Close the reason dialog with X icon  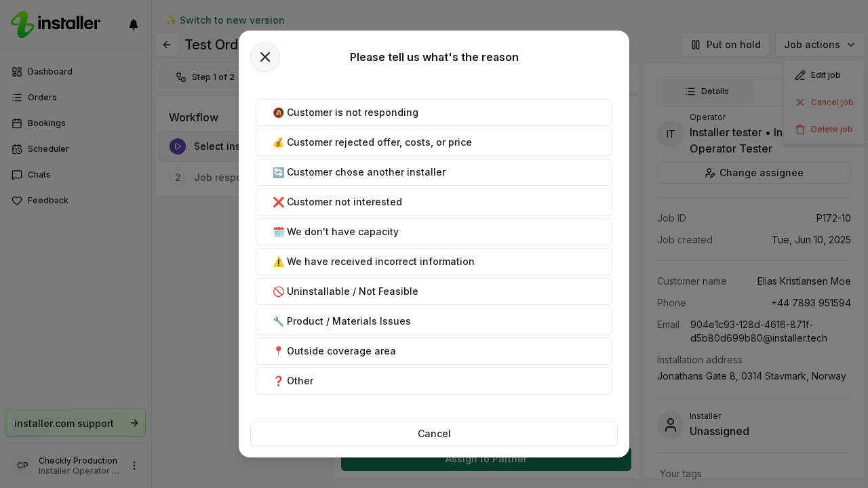[x=265, y=57]
